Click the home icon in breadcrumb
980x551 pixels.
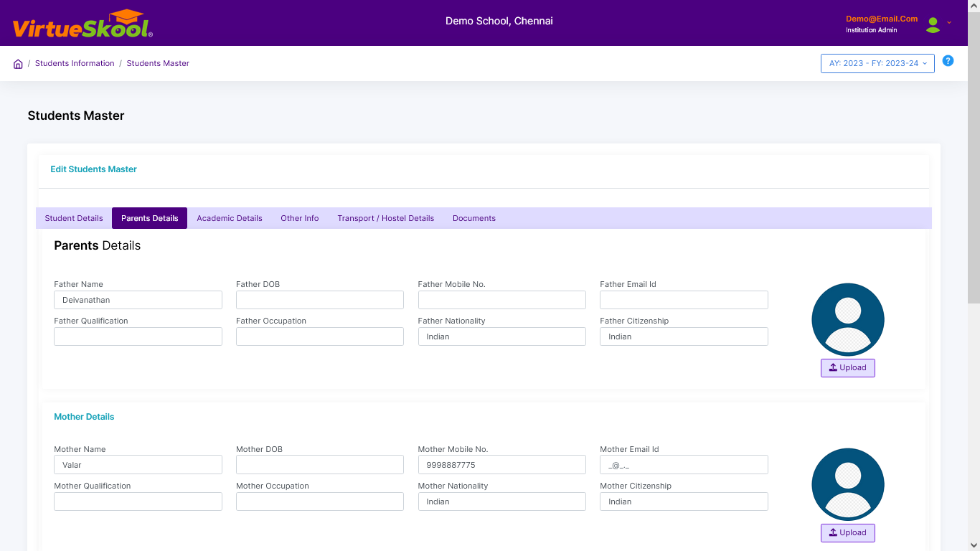click(x=18, y=64)
